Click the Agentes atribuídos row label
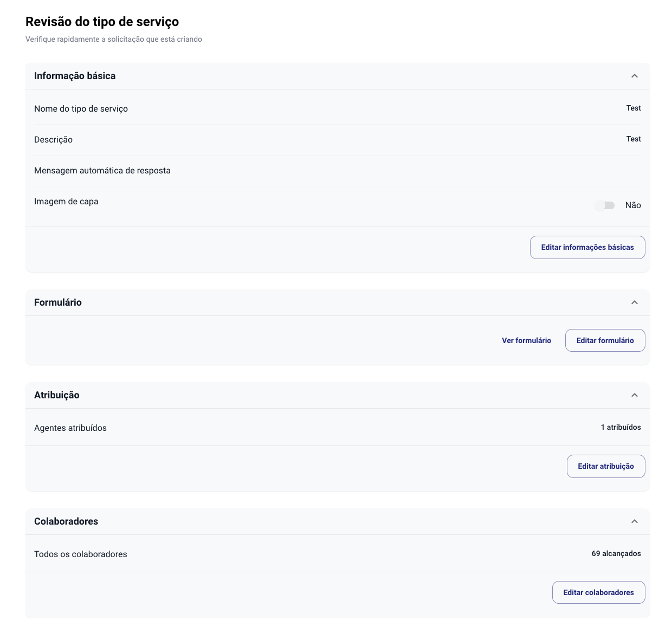 [x=70, y=428]
